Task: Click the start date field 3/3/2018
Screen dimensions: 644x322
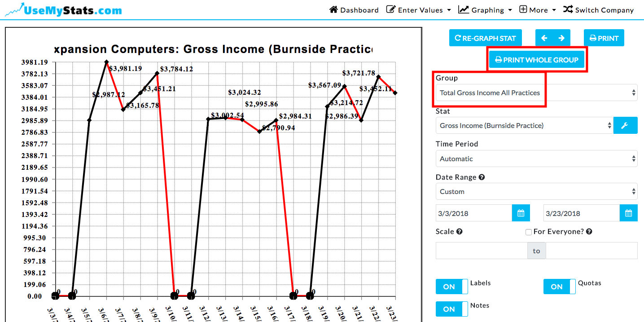Action: (474, 213)
